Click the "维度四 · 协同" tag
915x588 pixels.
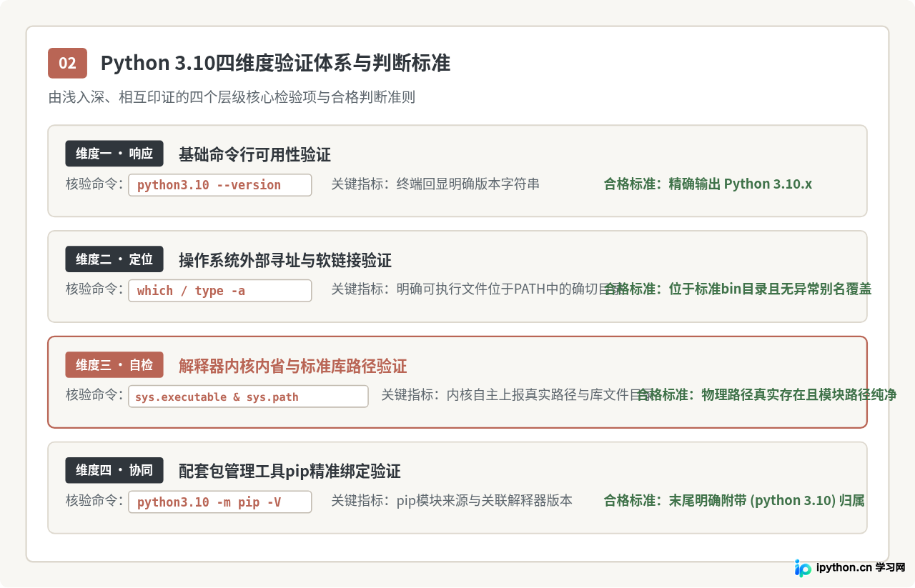114,470
